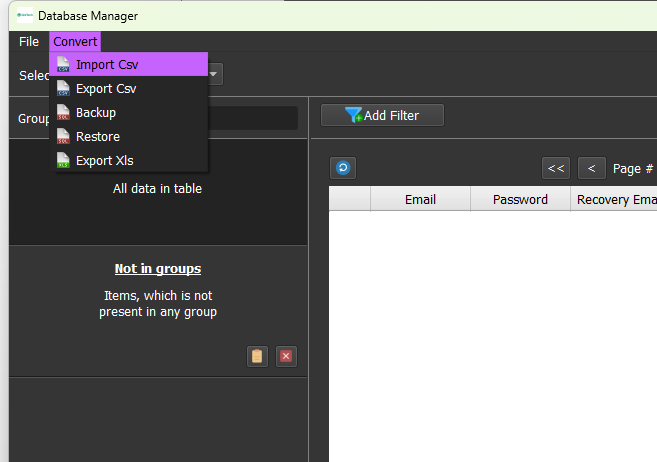Select Export Xls menu option

tap(105, 161)
